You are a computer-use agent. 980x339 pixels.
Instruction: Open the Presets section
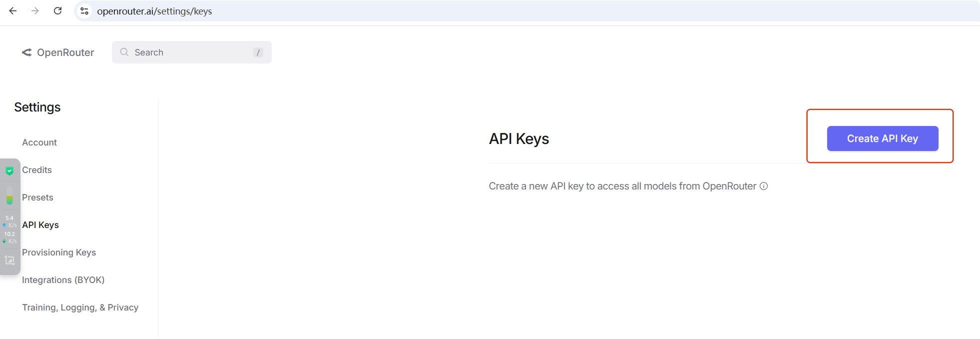37,197
